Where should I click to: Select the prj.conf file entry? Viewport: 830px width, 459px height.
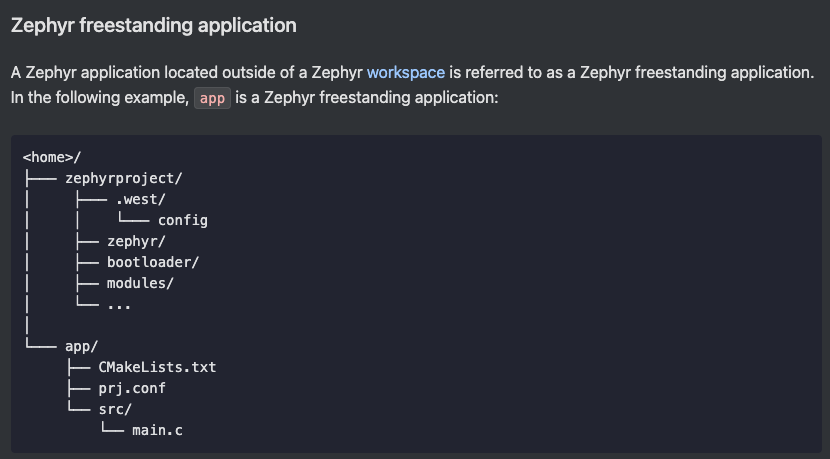click(x=132, y=389)
